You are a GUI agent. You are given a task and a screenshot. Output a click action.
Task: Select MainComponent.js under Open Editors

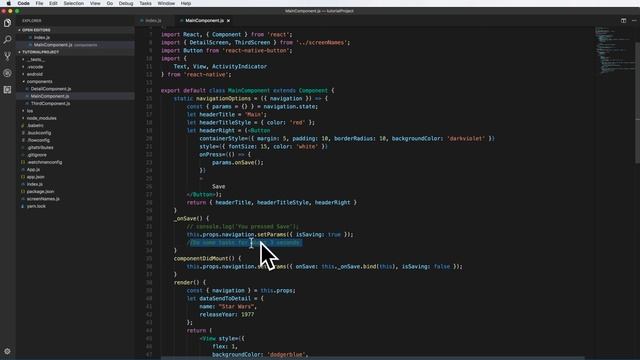click(x=53, y=45)
